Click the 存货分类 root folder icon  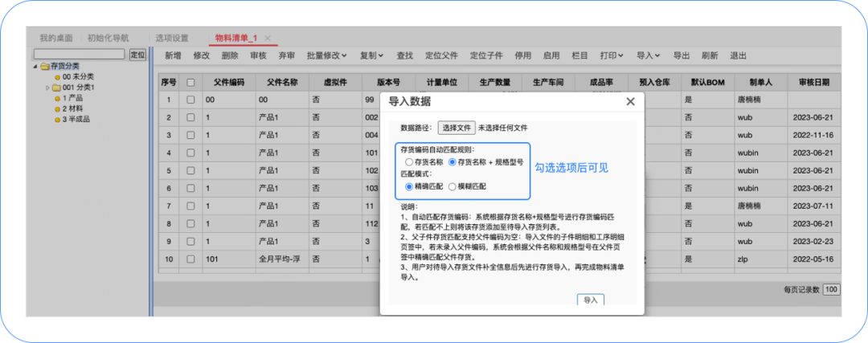point(44,66)
